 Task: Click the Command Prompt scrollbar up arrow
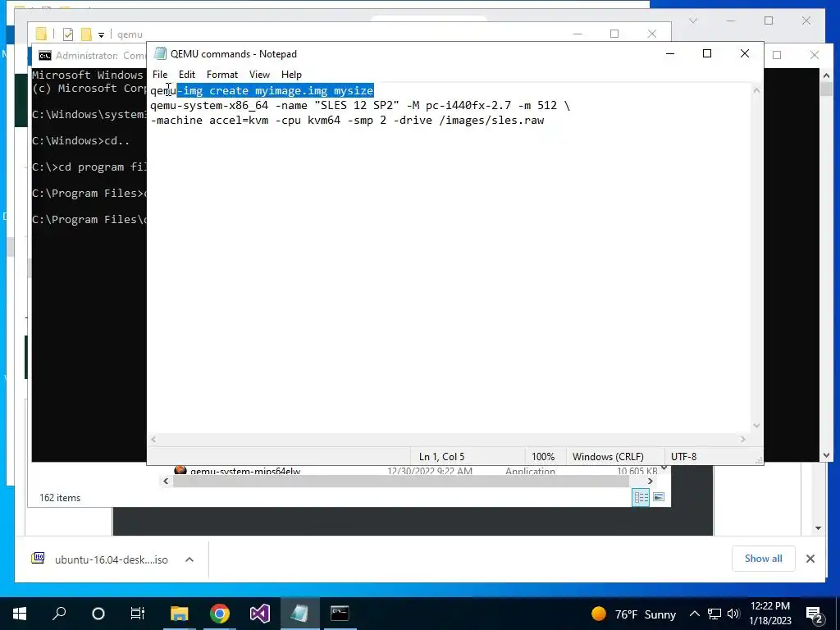pyautogui.click(x=826, y=75)
